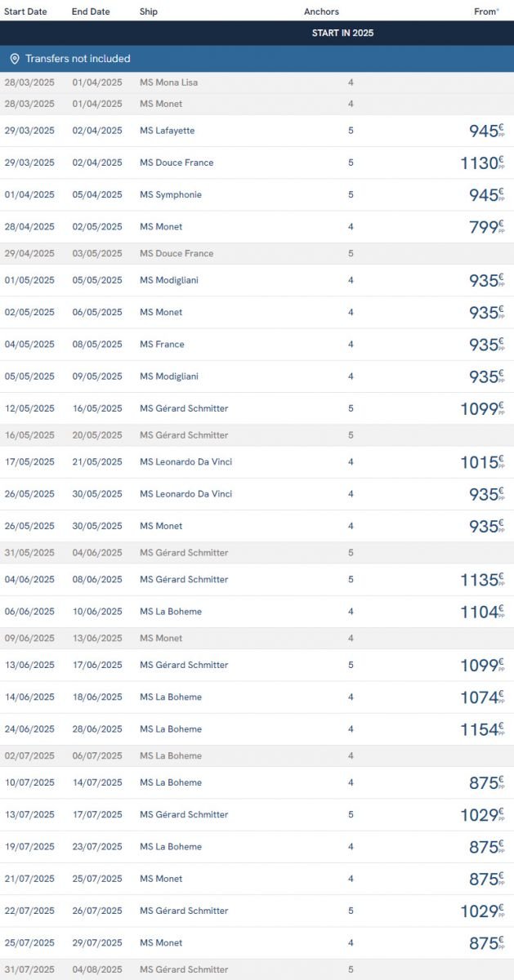Click the Ship column header
514x980 pixels.
pyautogui.click(x=149, y=11)
